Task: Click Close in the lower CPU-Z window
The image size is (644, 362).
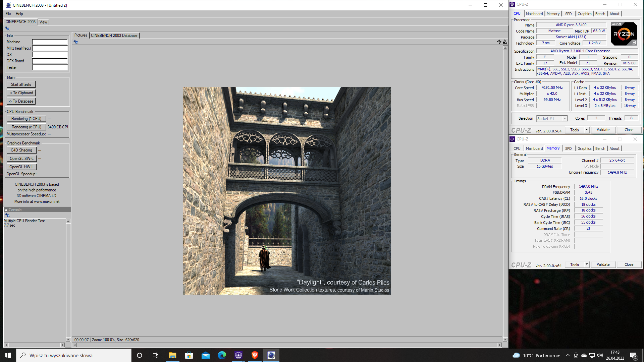Action: [x=629, y=264]
